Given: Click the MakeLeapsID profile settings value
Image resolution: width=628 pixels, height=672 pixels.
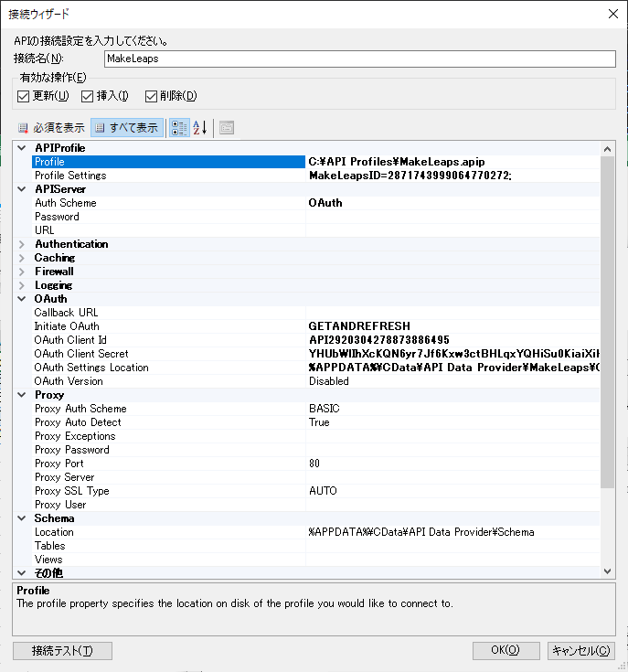Looking at the screenshot, I should point(410,176).
